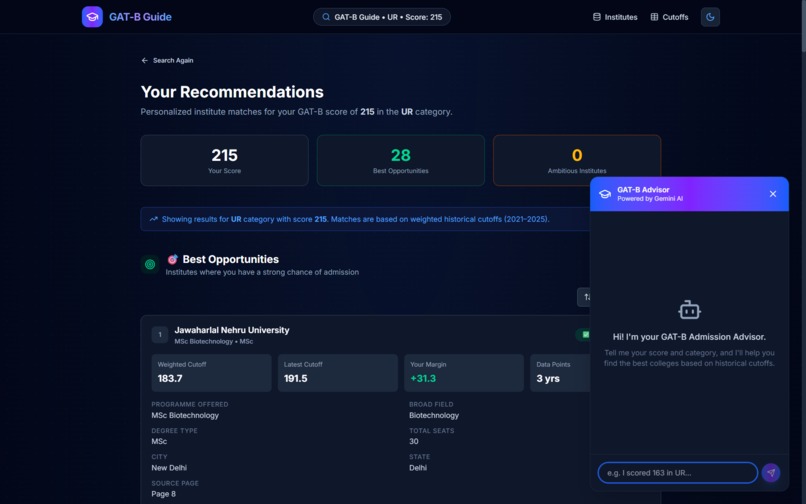The width and height of the screenshot is (806, 504).
Task: Click the green target icon beside Best Opportunities
Action: coord(150,264)
